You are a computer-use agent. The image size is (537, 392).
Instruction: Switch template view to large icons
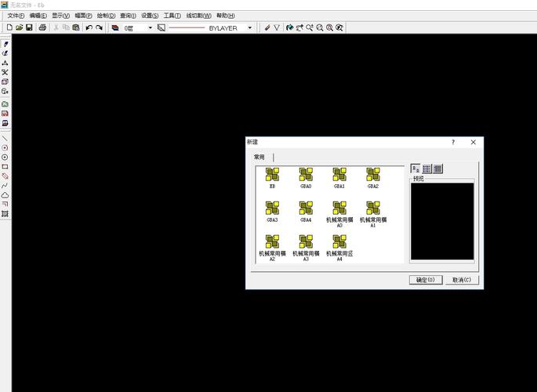coord(415,169)
